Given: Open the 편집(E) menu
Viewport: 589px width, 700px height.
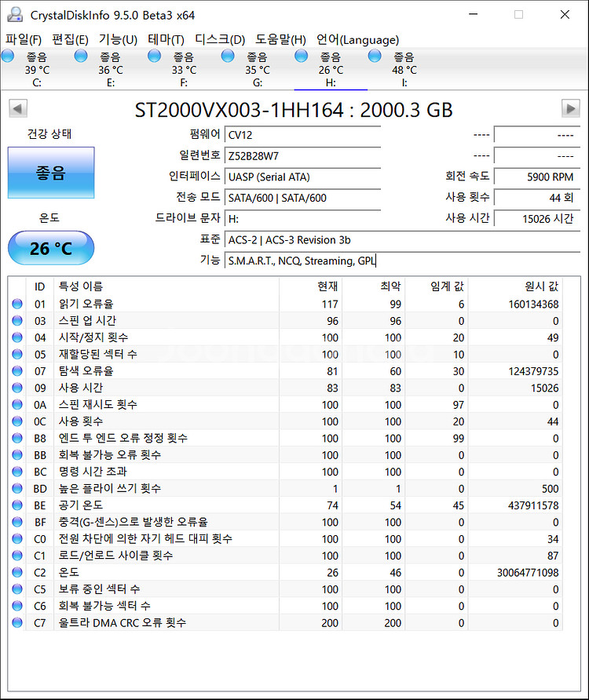Looking at the screenshot, I should point(70,40).
